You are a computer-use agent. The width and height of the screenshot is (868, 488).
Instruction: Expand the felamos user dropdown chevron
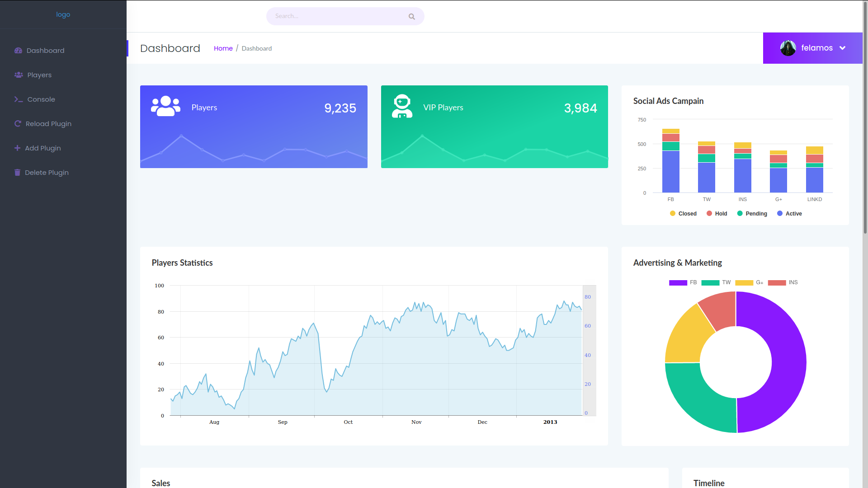tap(842, 48)
